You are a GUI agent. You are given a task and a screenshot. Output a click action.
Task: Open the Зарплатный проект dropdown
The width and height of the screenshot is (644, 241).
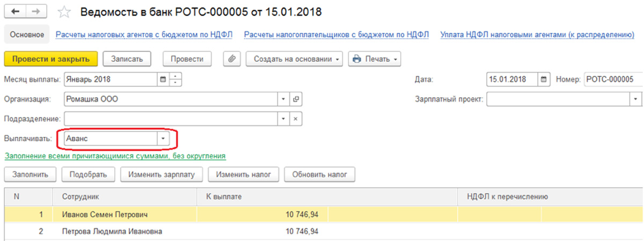coord(636,99)
